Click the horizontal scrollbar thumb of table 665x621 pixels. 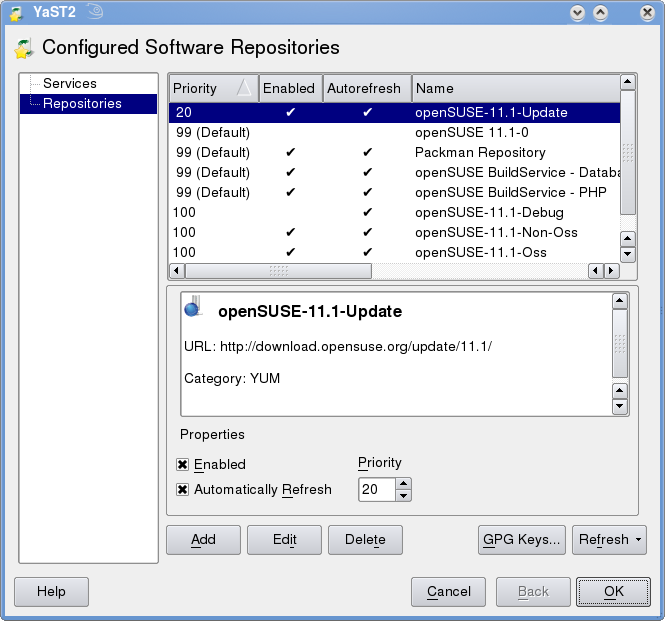(x=278, y=271)
